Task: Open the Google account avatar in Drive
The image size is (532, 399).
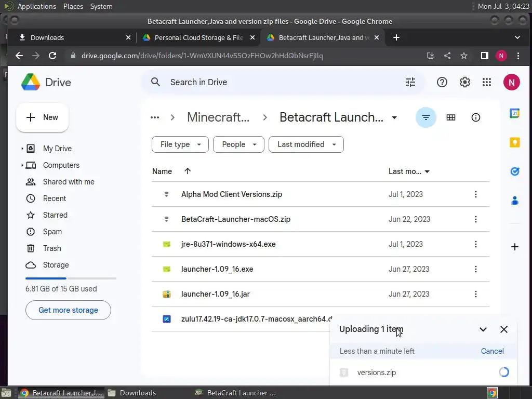Action: click(511, 82)
